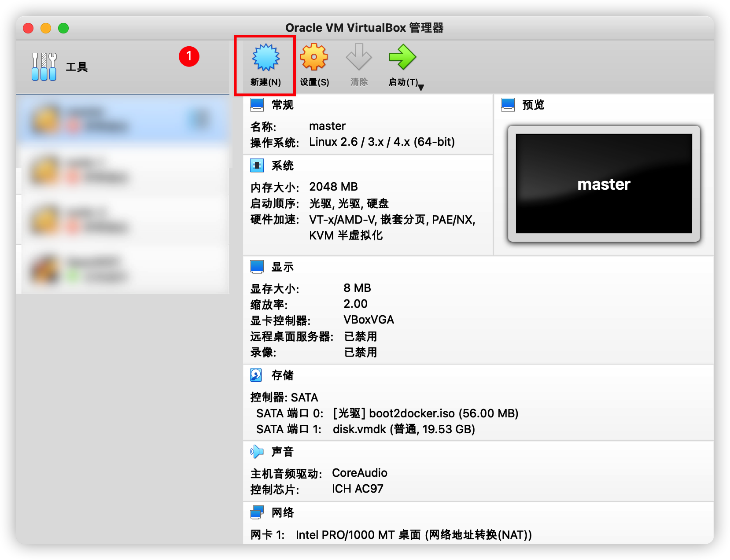Click the Audio (声音) speaker icon

click(x=257, y=452)
